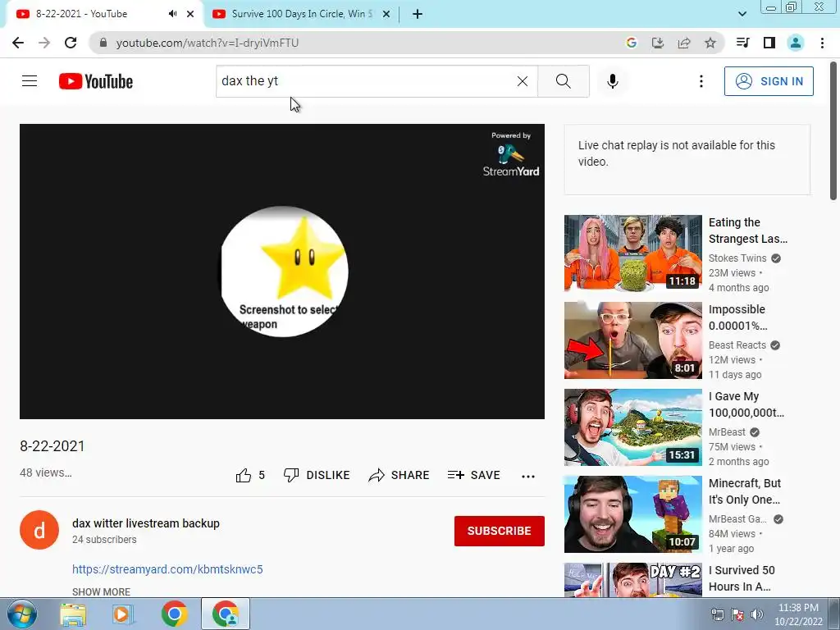Click the browser forward arrow
840x630 pixels.
click(x=44, y=43)
